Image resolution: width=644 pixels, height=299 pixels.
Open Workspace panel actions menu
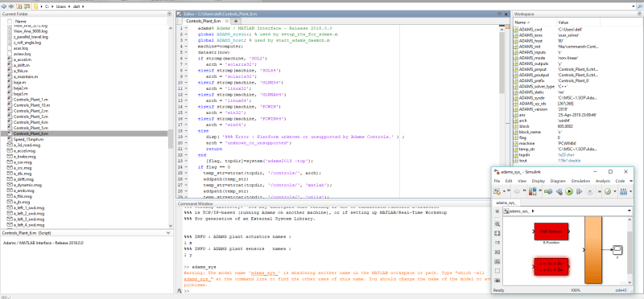(x=640, y=14)
